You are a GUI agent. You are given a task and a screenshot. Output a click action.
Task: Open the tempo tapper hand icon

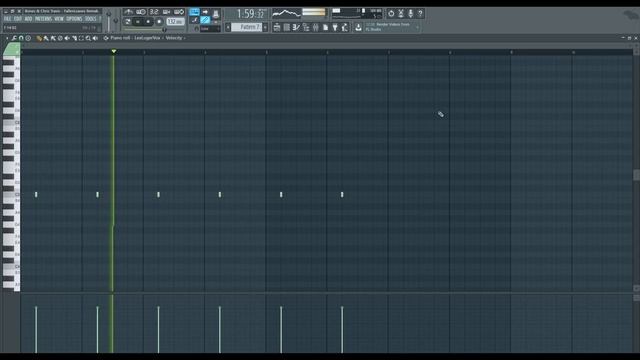pyautogui.click(x=344, y=27)
